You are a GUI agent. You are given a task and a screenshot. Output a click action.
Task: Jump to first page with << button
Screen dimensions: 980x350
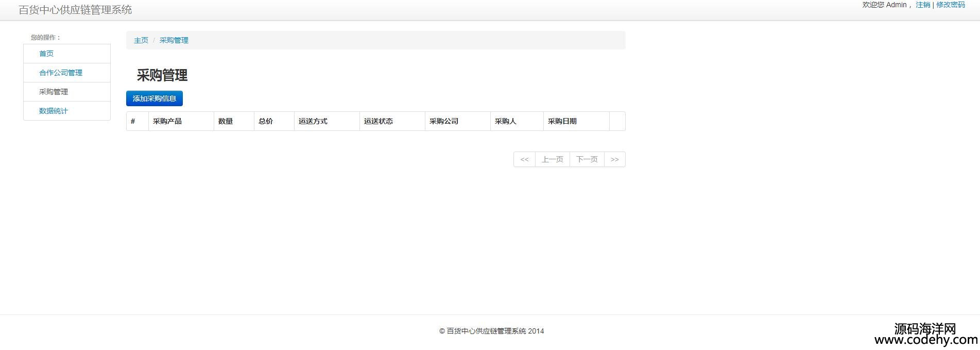coord(524,159)
